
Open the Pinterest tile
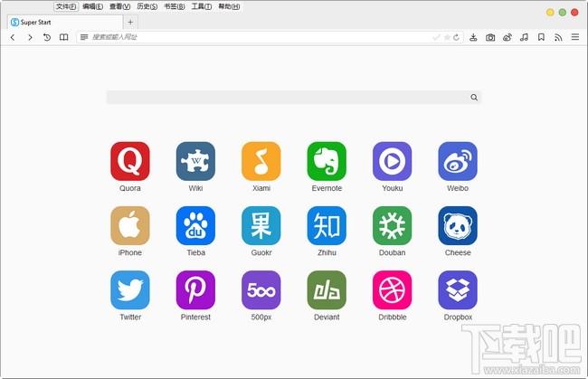point(195,290)
